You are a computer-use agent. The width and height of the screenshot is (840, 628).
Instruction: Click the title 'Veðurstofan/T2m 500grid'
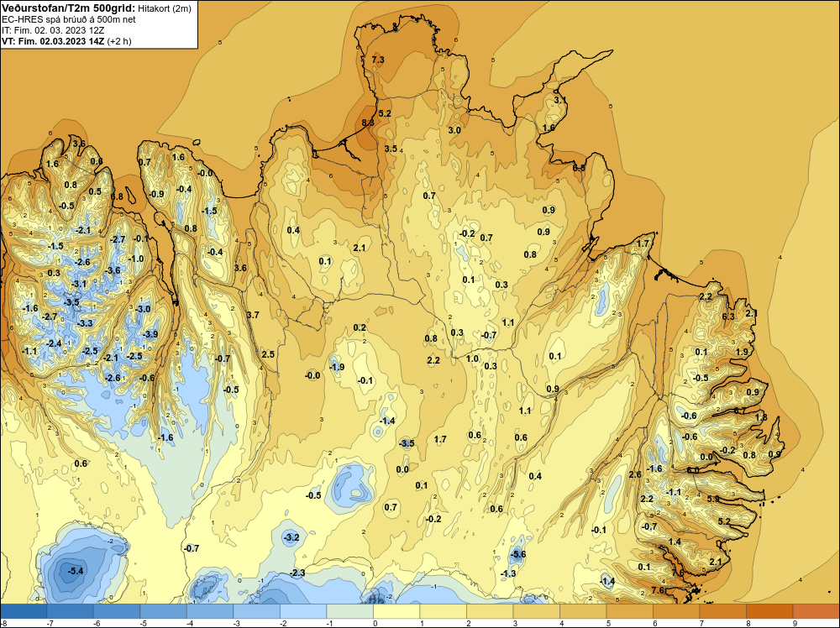[x=68, y=8]
